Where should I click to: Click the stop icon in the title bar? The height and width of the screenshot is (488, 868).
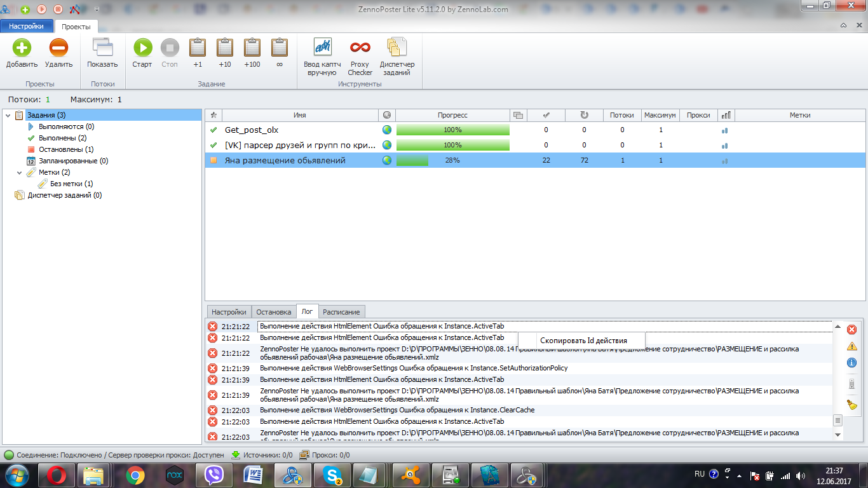pyautogui.click(x=58, y=10)
